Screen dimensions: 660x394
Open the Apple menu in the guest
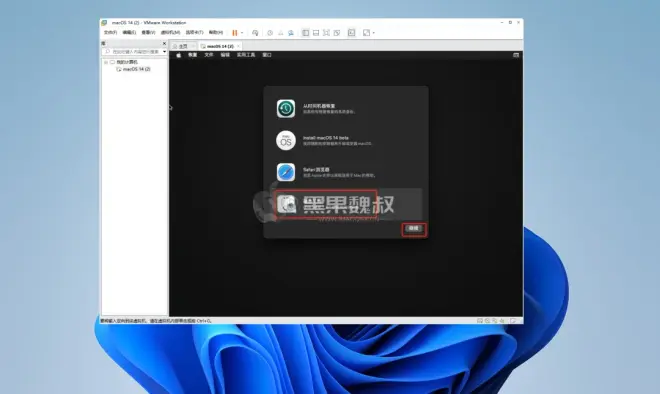tap(178, 55)
